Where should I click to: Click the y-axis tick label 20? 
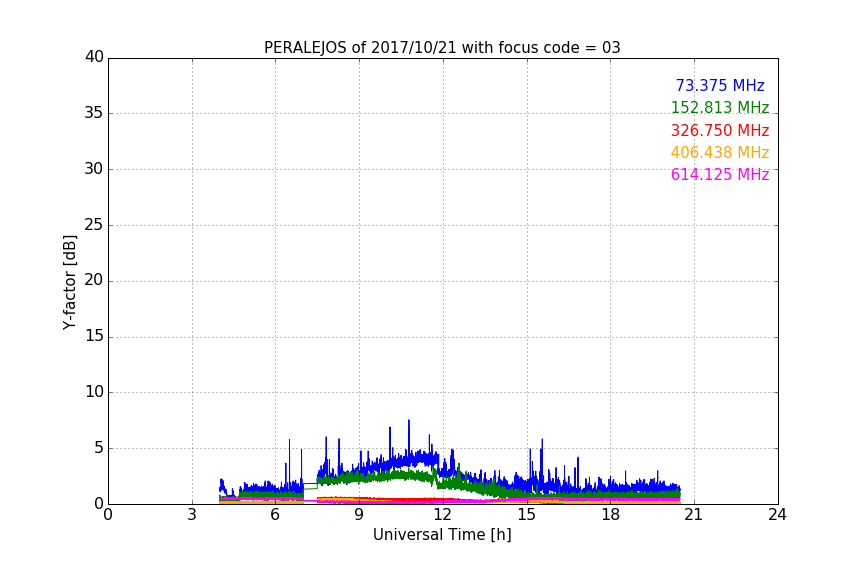[94, 280]
